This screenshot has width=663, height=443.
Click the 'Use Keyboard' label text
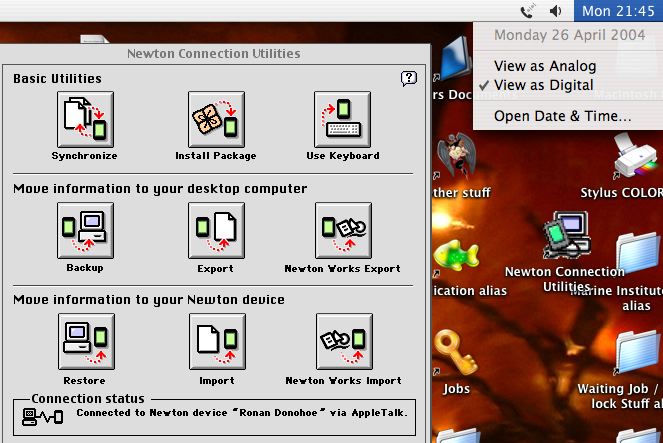click(x=343, y=156)
